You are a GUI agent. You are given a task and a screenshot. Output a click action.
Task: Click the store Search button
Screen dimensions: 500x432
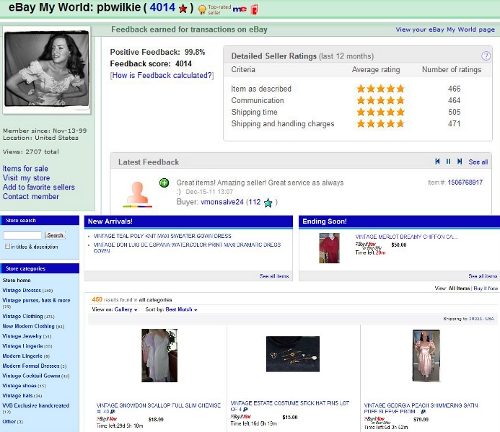(55, 235)
